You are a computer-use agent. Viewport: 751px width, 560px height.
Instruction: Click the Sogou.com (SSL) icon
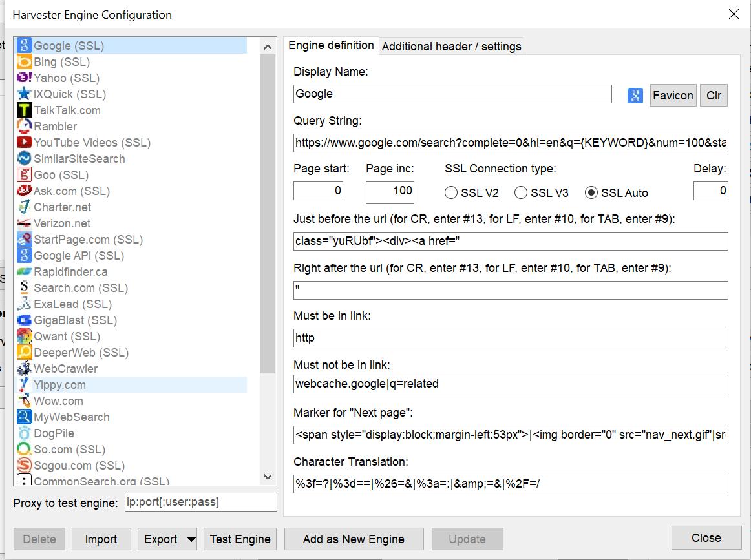click(25, 465)
